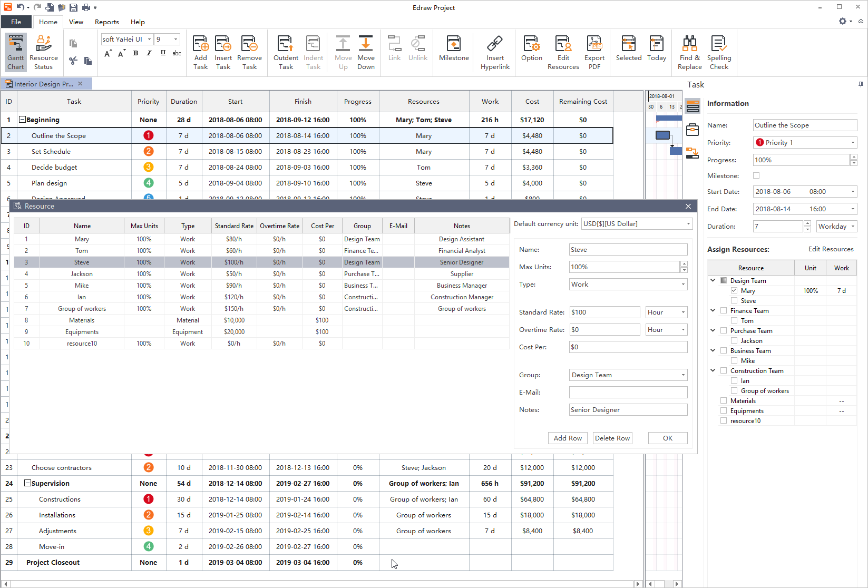The width and height of the screenshot is (868, 588).
Task: Click the save icon in quick access bar
Action: click(73, 7)
